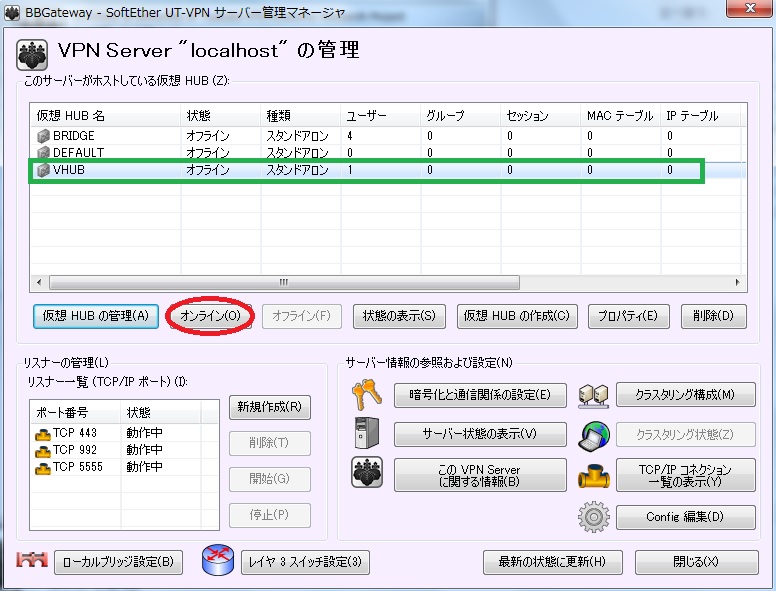
Task: Click the オフライン(F) button
Action: [x=301, y=316]
